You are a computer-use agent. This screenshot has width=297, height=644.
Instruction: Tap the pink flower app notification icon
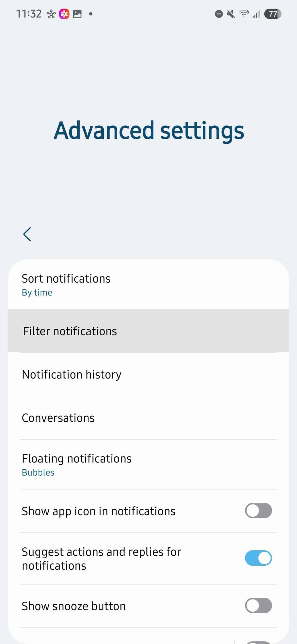[64, 14]
